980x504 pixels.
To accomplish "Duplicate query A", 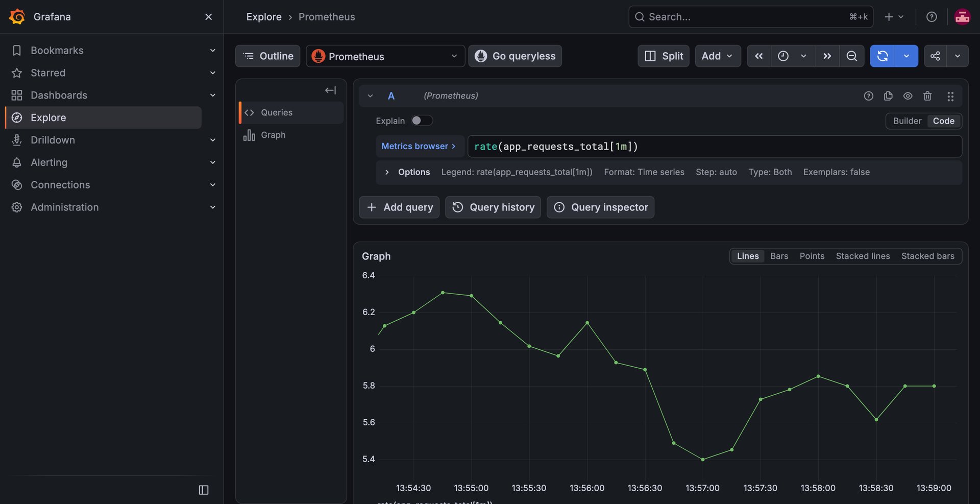I will click(888, 96).
